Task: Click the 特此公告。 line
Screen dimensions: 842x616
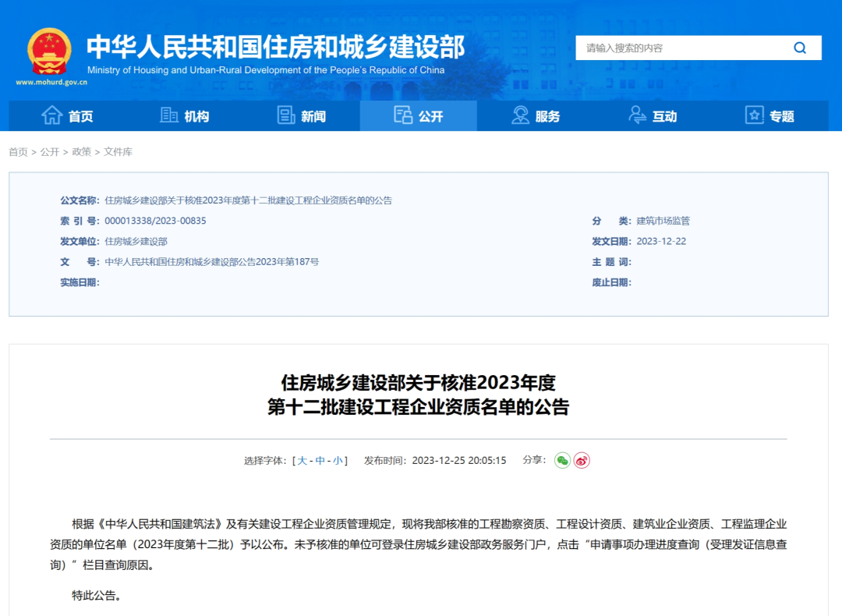Action: pos(97,595)
